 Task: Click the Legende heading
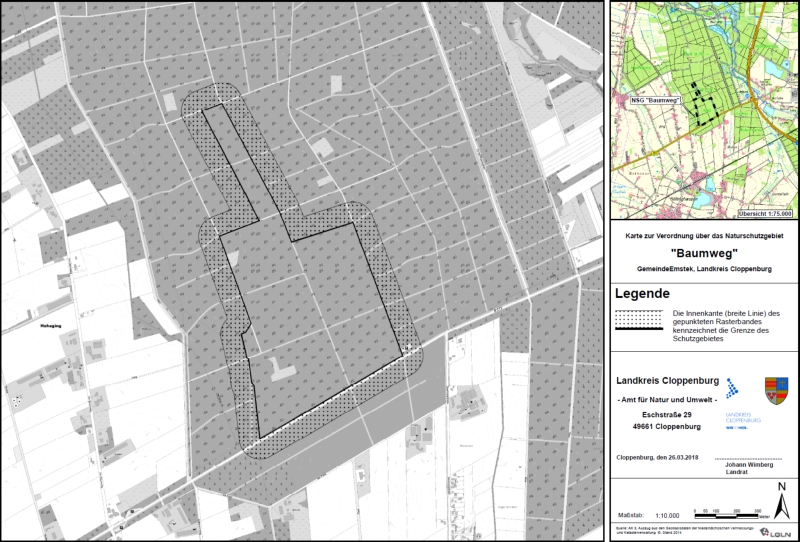644,293
